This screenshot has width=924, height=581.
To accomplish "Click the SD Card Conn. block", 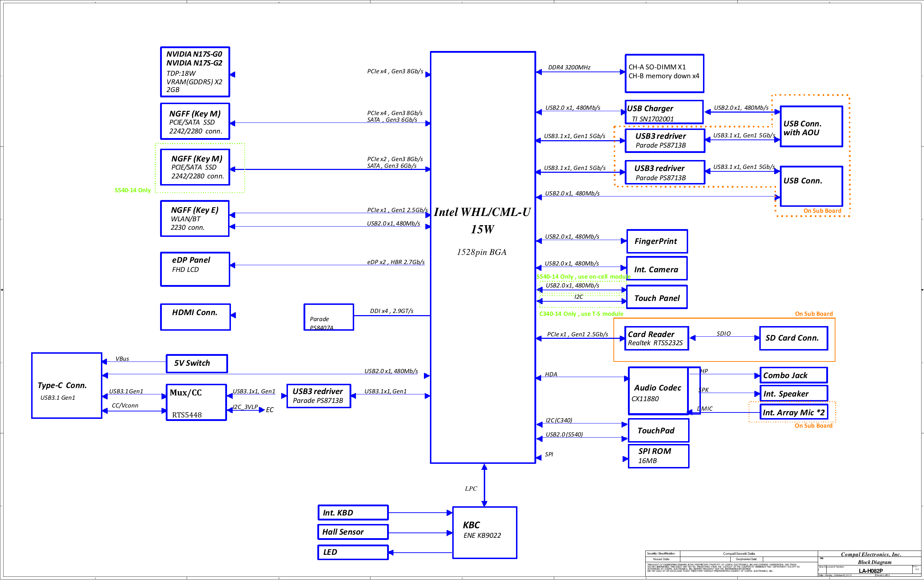I will [x=793, y=338].
